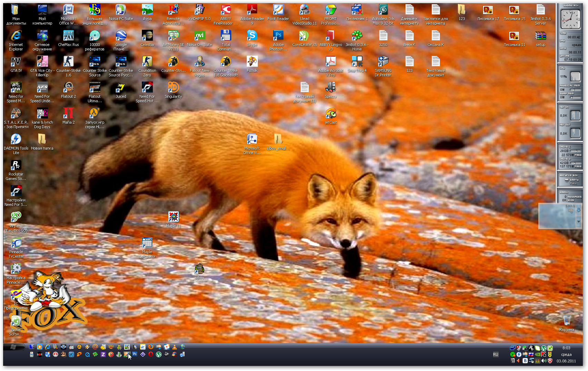Launch Firefox from the quick launch bar

click(x=151, y=347)
